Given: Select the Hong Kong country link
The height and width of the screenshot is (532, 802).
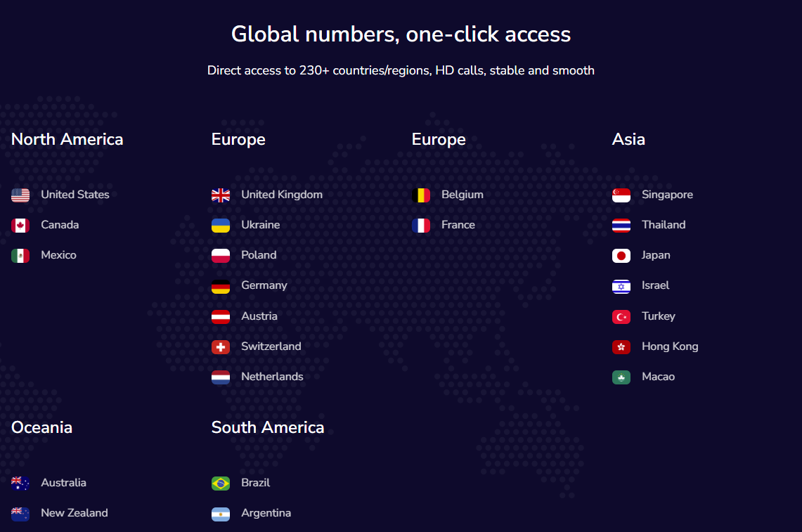Looking at the screenshot, I should [x=670, y=346].
